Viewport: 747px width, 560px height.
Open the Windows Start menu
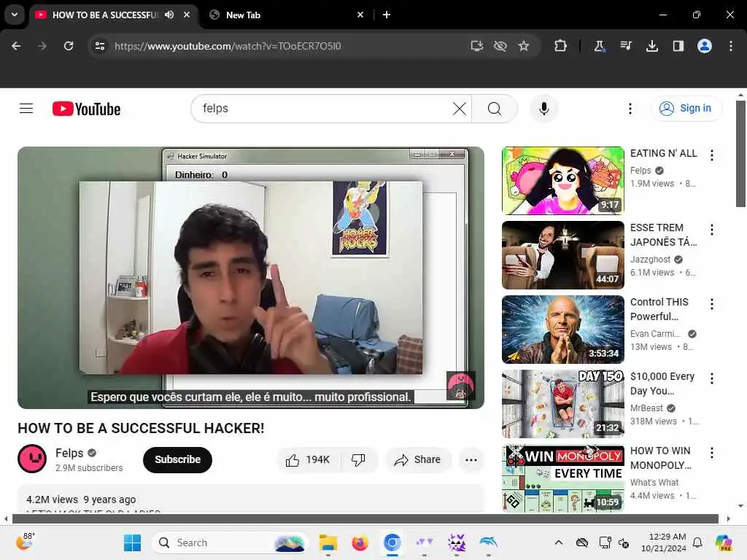pos(132,542)
